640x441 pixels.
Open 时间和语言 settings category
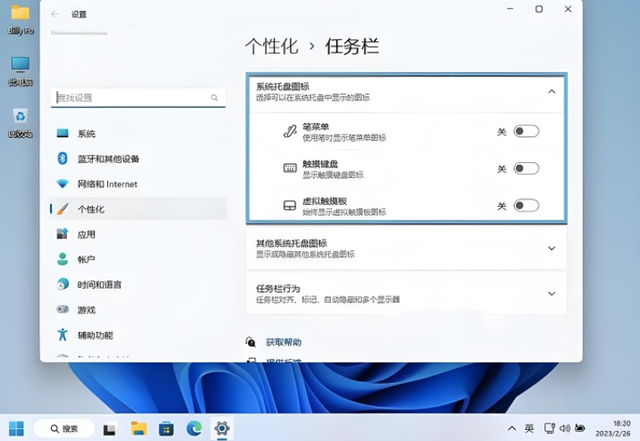(x=100, y=285)
